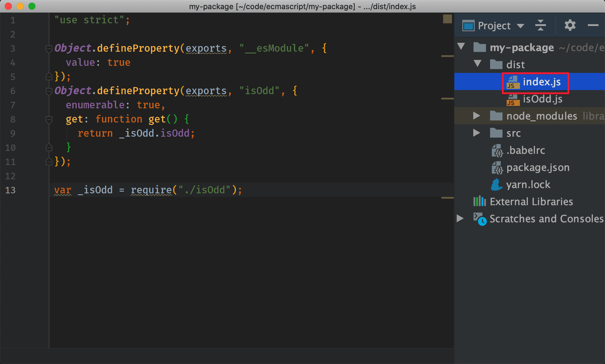The image size is (605, 364).
Task: Place cursor on "use strict" text
Action: click(89, 20)
